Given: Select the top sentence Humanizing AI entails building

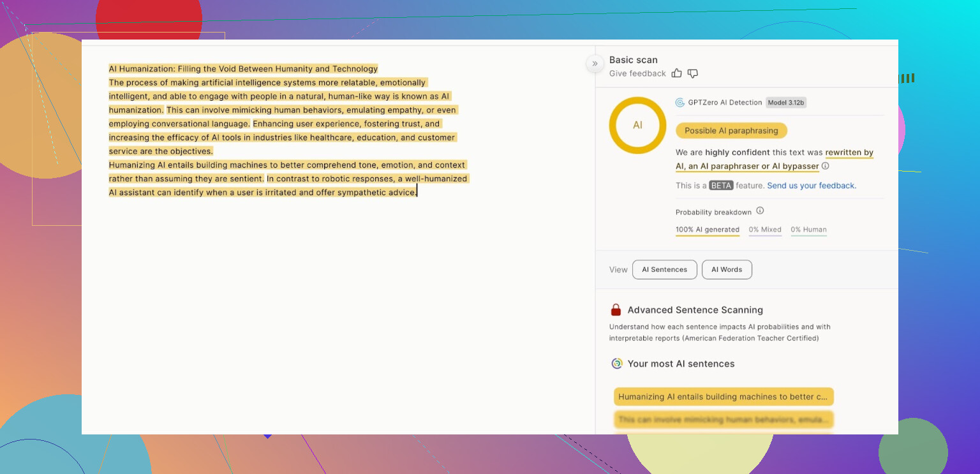Looking at the screenshot, I should (724, 397).
